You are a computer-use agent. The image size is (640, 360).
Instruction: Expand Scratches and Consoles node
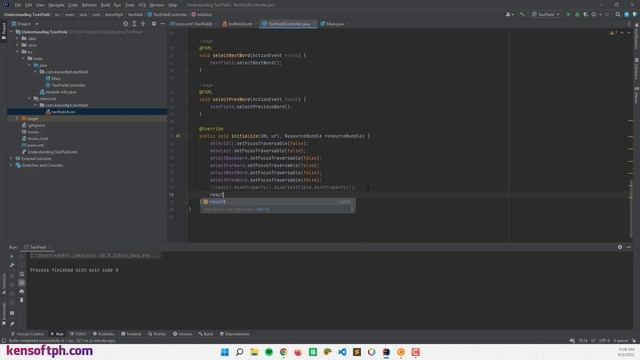(x=11, y=165)
